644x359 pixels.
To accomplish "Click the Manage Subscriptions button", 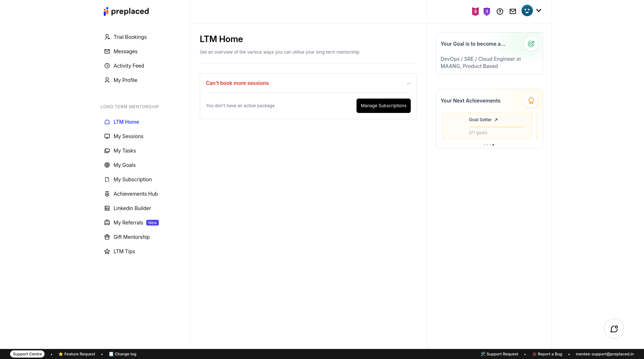I will click(383, 106).
